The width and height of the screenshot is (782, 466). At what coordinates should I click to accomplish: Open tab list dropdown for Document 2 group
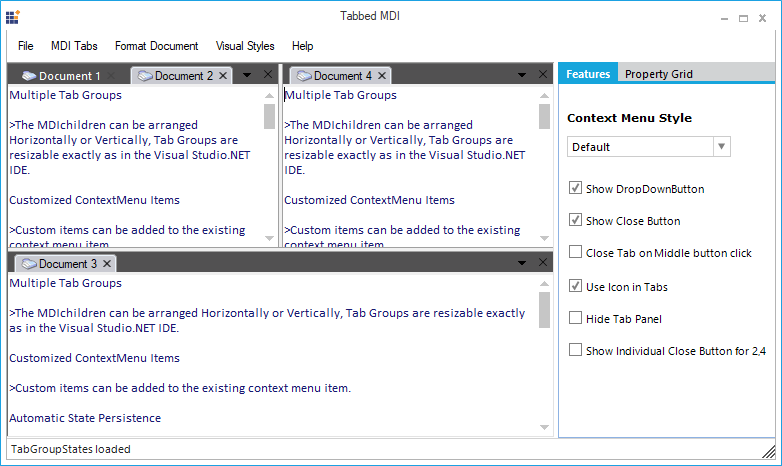click(x=247, y=75)
